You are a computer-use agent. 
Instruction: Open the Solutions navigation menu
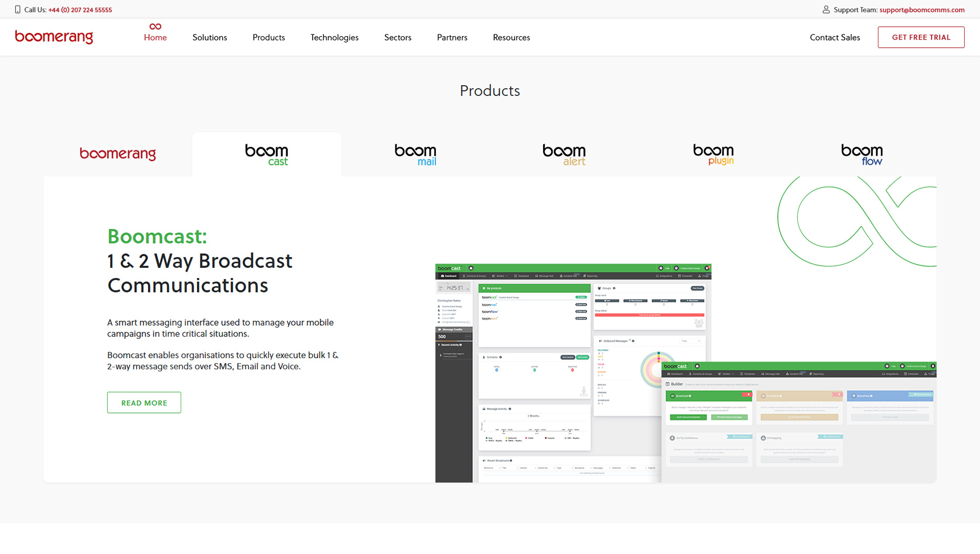tap(209, 37)
